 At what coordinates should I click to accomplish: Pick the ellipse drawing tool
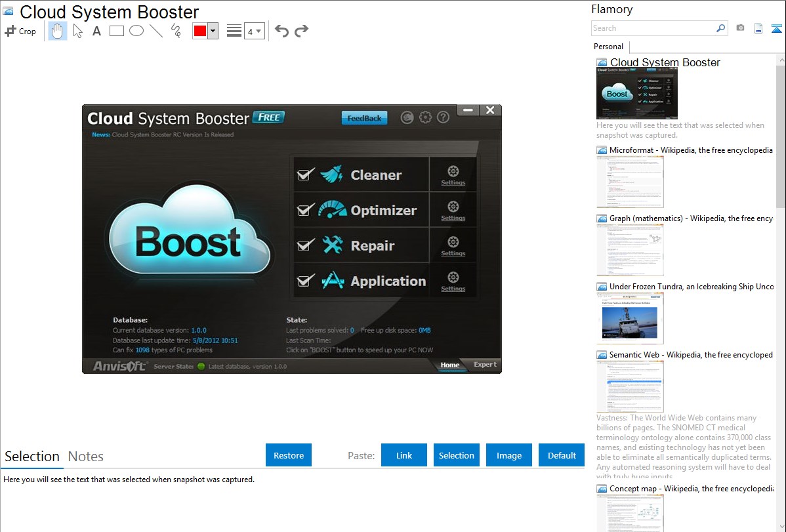tap(136, 31)
